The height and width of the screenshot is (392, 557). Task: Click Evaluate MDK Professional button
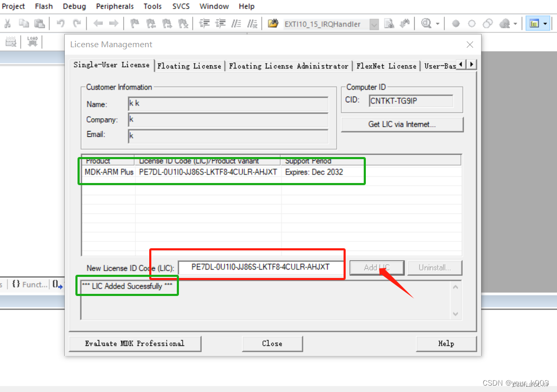[x=135, y=344]
